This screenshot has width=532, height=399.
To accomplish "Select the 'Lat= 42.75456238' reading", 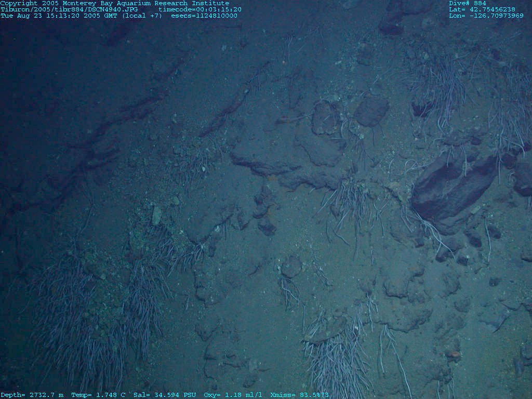I will pos(482,9).
